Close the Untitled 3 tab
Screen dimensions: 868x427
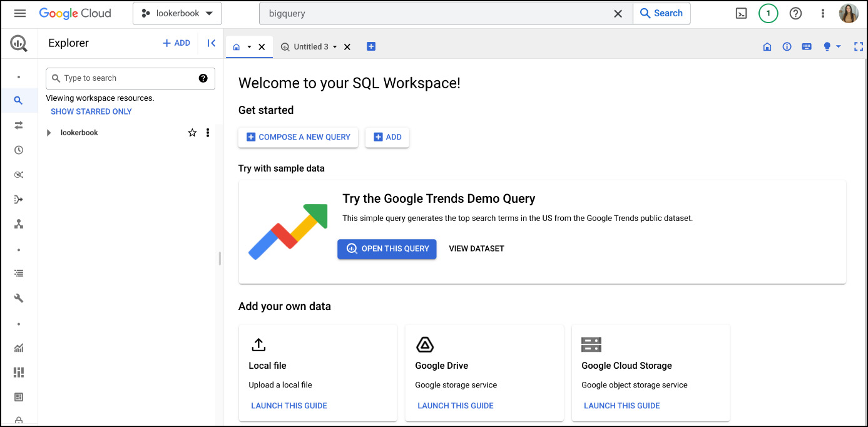coord(347,47)
